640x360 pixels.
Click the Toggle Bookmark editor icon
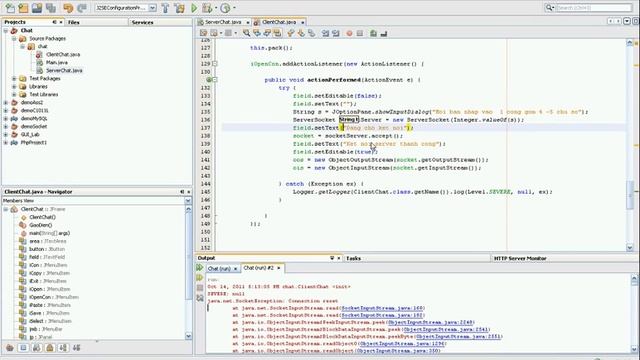click(311, 33)
